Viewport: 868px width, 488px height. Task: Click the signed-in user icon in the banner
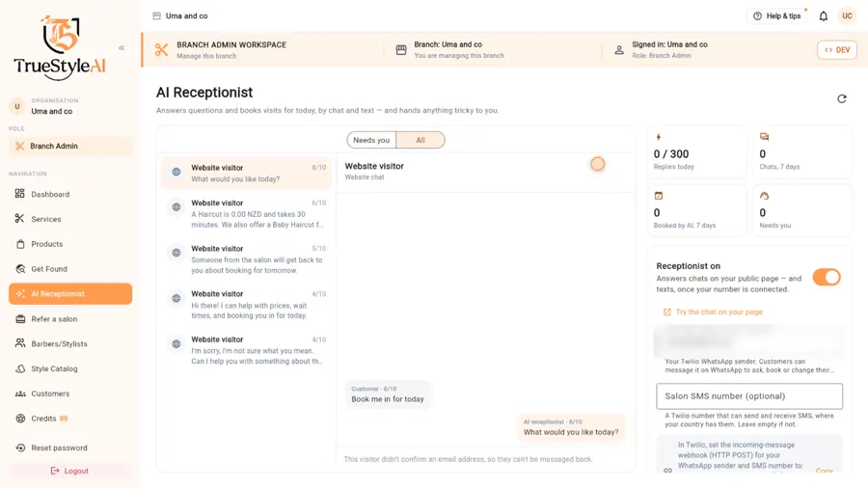[x=619, y=50]
